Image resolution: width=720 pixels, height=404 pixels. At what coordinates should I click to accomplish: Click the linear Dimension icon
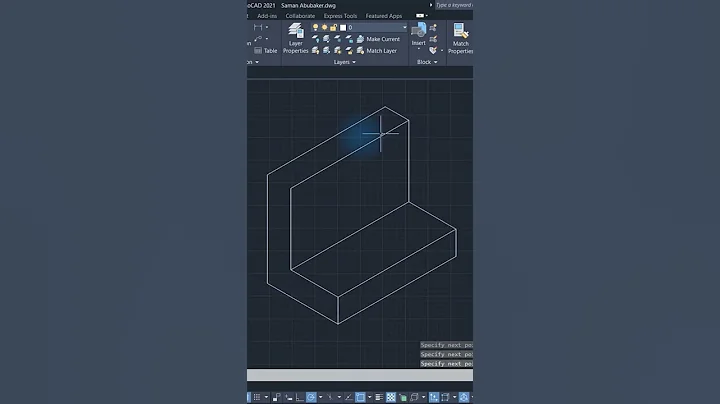[x=258, y=27]
